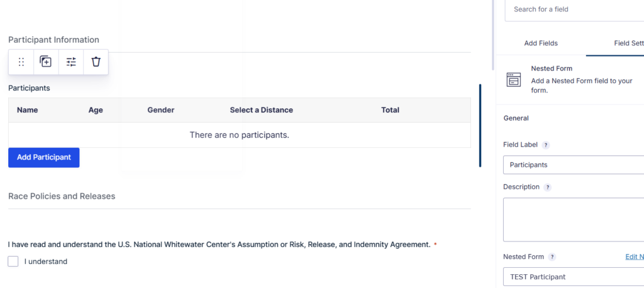Select the Race Policies and Releases section
Image resolution: width=644 pixels, height=288 pixels.
pos(62,196)
